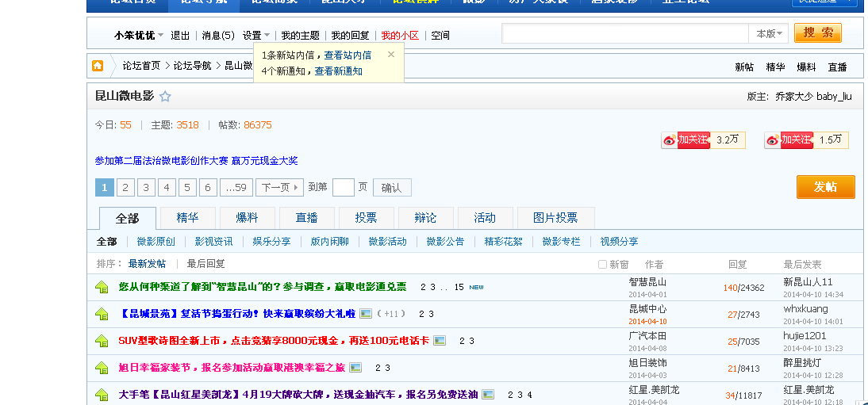Click 查看新通知 link in popup
Screen dimensions: 868x405
pos(338,71)
